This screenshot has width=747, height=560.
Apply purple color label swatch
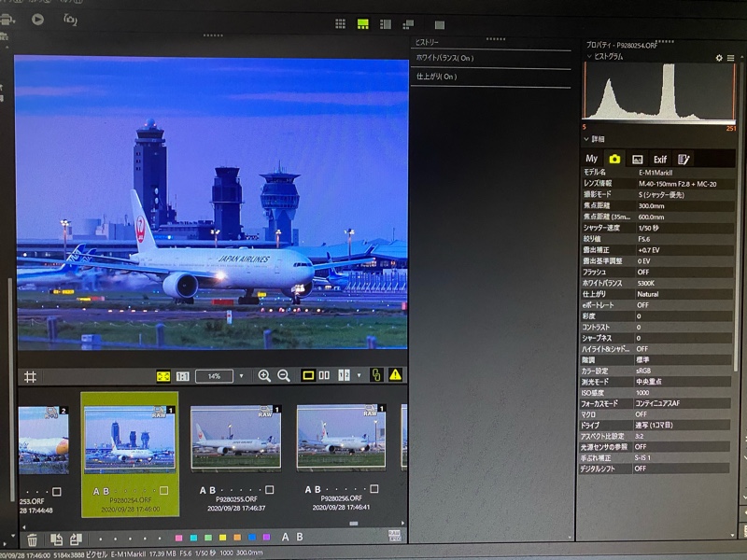(x=266, y=538)
